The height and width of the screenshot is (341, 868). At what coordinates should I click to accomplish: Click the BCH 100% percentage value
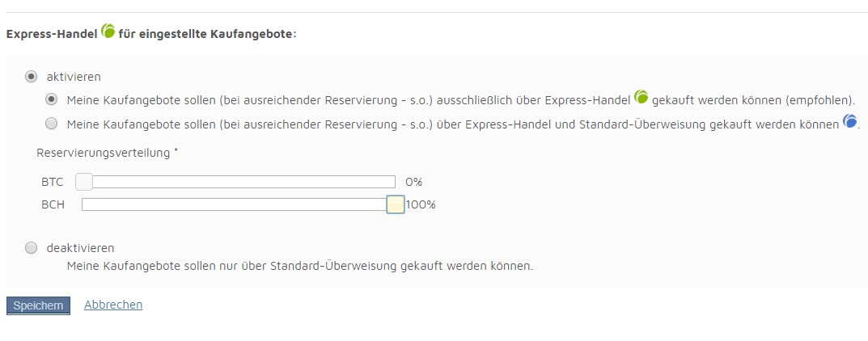pos(421,204)
